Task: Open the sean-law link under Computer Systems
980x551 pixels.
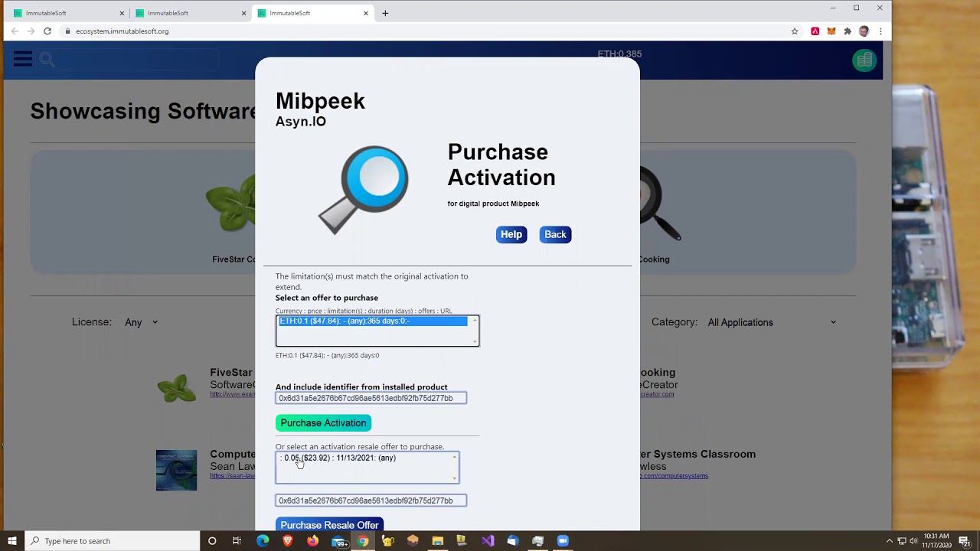Action: 233,476
